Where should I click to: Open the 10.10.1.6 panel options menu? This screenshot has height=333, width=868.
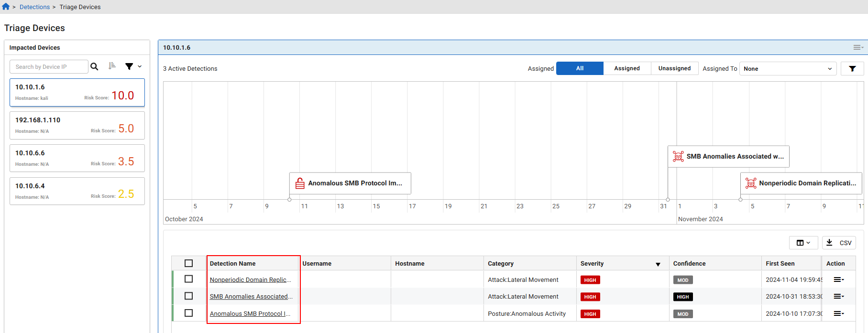[x=858, y=47]
